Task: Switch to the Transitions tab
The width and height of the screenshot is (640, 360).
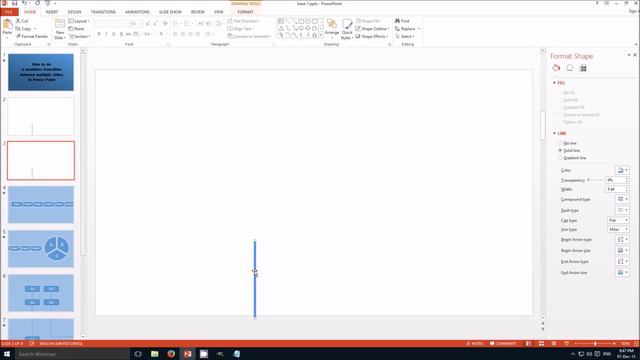Action: point(103,12)
